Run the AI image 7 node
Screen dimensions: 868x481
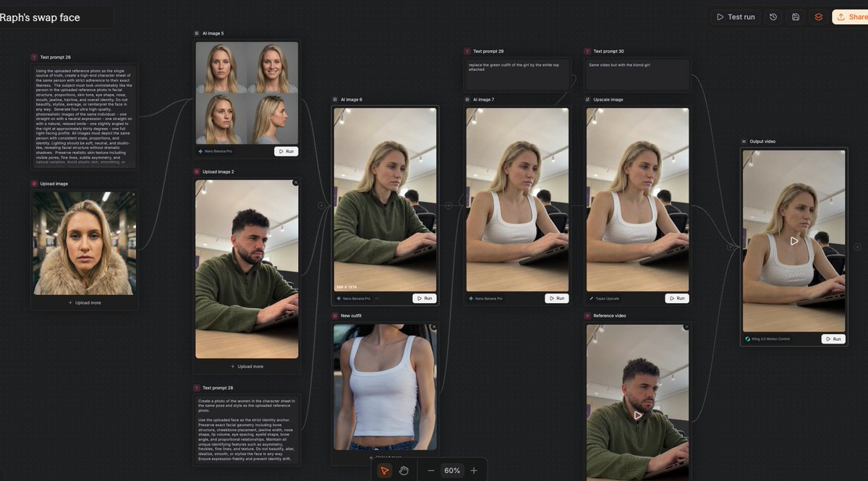557,298
